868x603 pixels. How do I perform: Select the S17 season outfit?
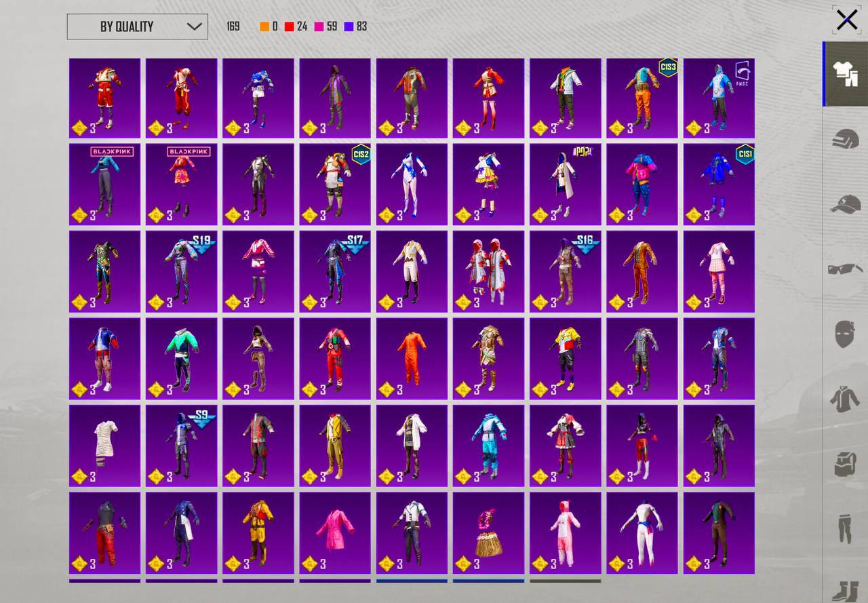click(x=335, y=271)
